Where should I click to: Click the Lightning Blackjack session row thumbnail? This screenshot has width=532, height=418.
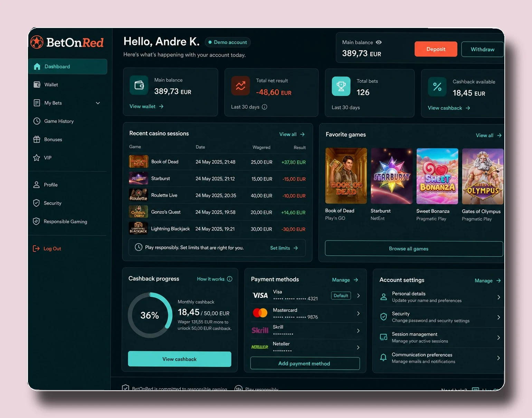pos(139,229)
